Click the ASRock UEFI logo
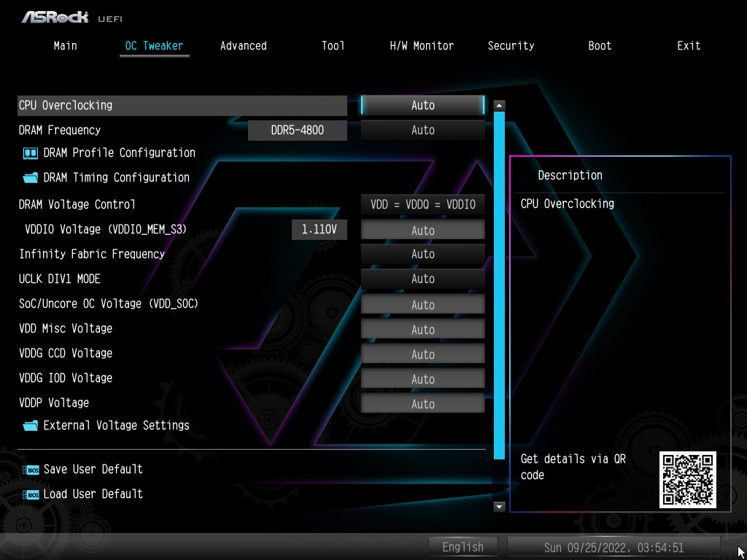Image resolution: width=747 pixels, height=560 pixels. click(71, 17)
